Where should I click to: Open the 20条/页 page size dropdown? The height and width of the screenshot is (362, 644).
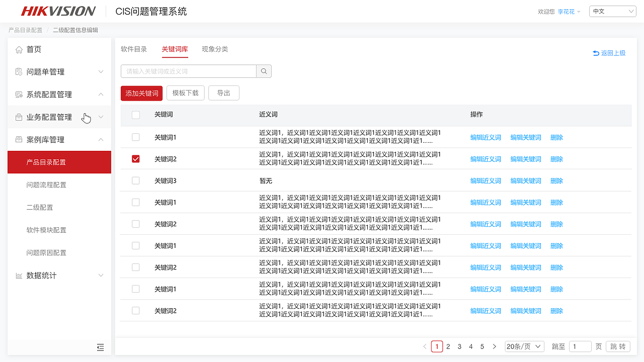524,346
